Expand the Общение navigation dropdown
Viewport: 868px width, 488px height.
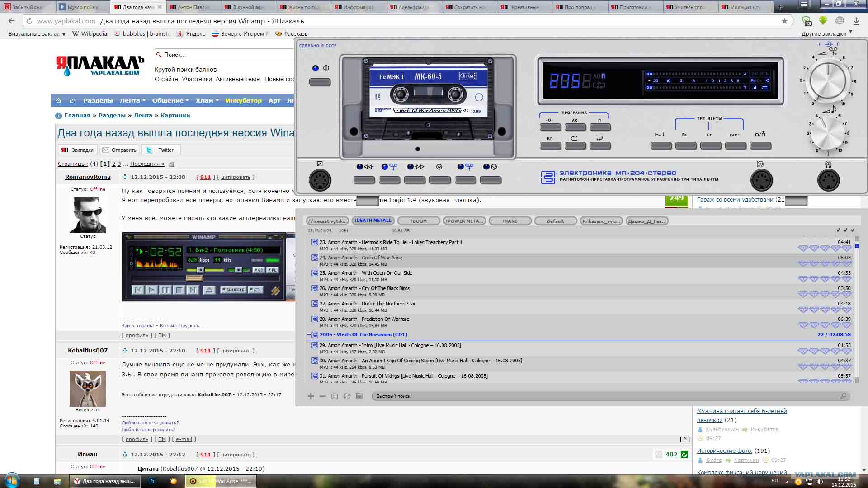(x=170, y=100)
